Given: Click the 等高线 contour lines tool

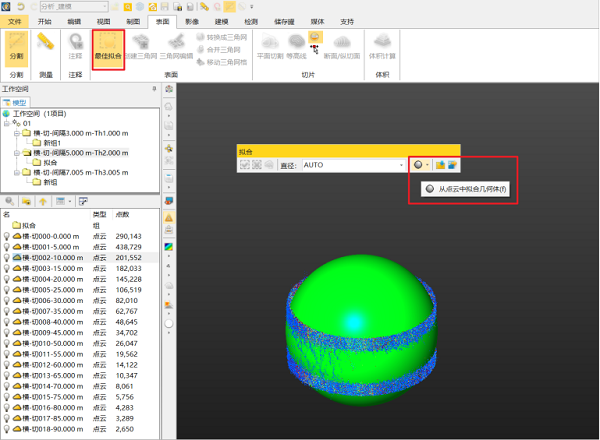Looking at the screenshot, I should (x=297, y=47).
